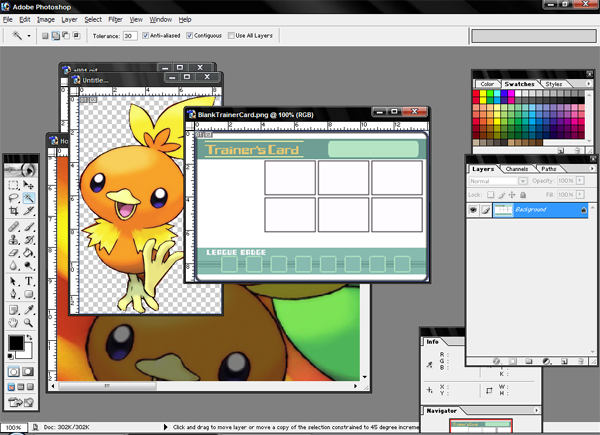Select the Slice tool
The height and width of the screenshot is (435, 600).
coord(28,211)
